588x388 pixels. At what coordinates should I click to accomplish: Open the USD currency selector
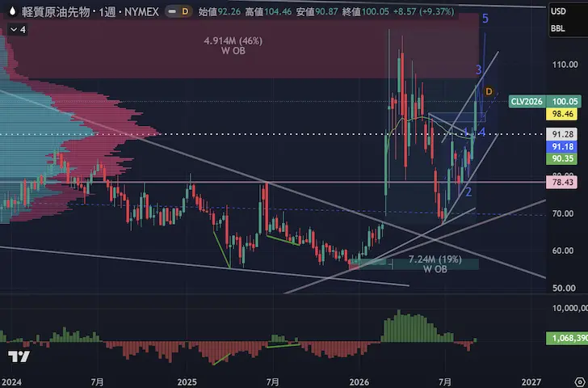point(558,11)
